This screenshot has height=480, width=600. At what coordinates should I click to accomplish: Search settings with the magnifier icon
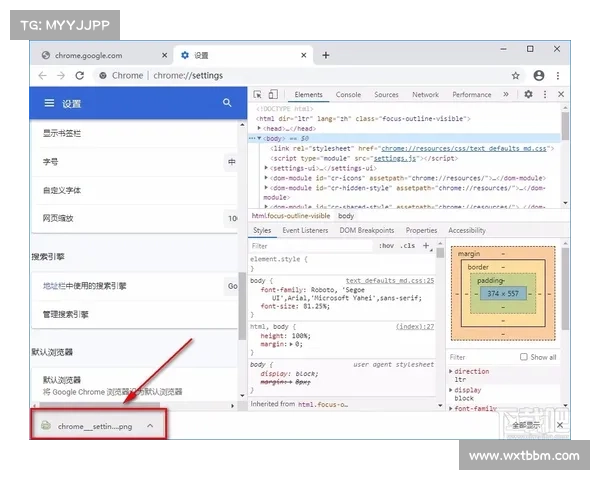(227, 103)
